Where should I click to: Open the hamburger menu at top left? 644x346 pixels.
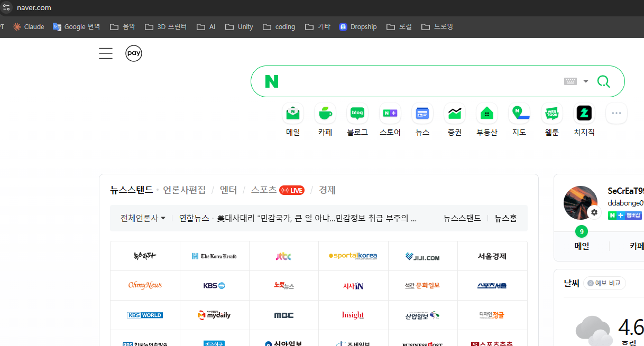click(106, 53)
